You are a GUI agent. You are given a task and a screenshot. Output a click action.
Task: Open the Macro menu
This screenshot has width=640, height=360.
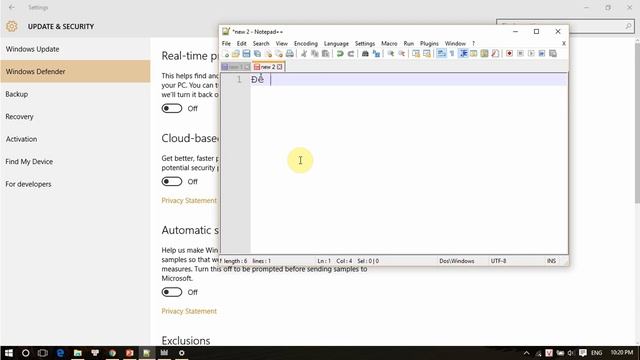coord(389,43)
